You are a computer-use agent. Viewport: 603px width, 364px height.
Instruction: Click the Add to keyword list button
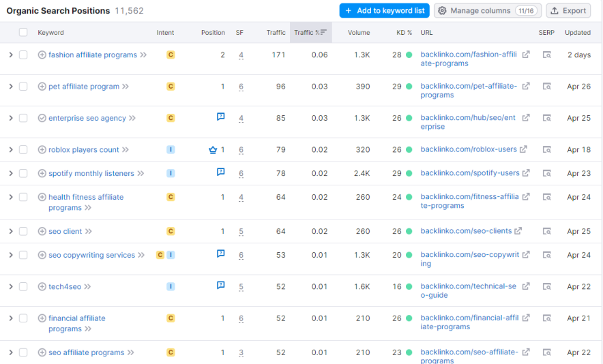point(385,11)
